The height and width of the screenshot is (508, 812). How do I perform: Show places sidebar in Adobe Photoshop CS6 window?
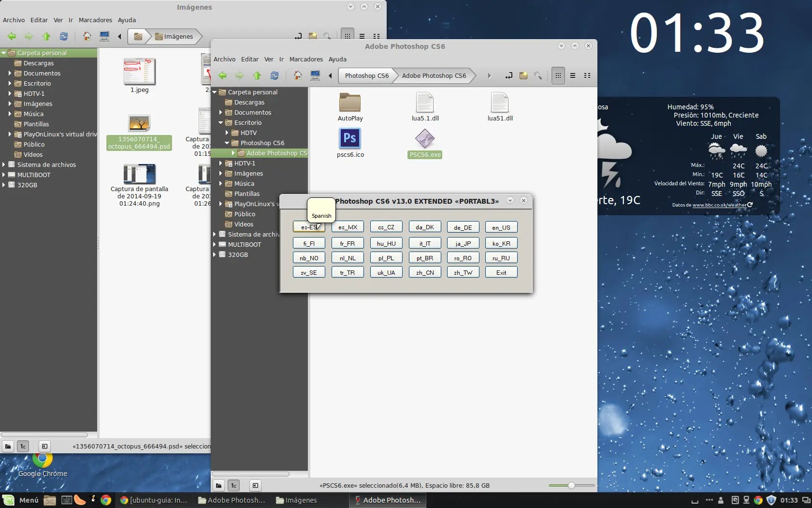[219, 485]
